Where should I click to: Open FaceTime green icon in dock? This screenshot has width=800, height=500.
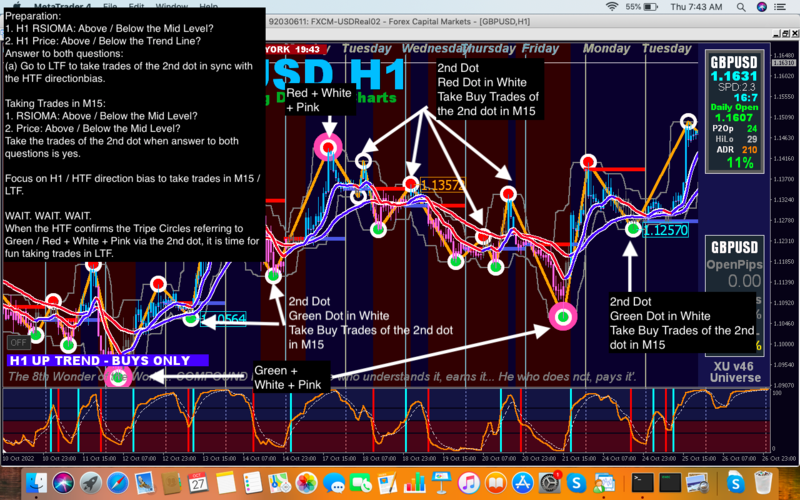point(361,482)
